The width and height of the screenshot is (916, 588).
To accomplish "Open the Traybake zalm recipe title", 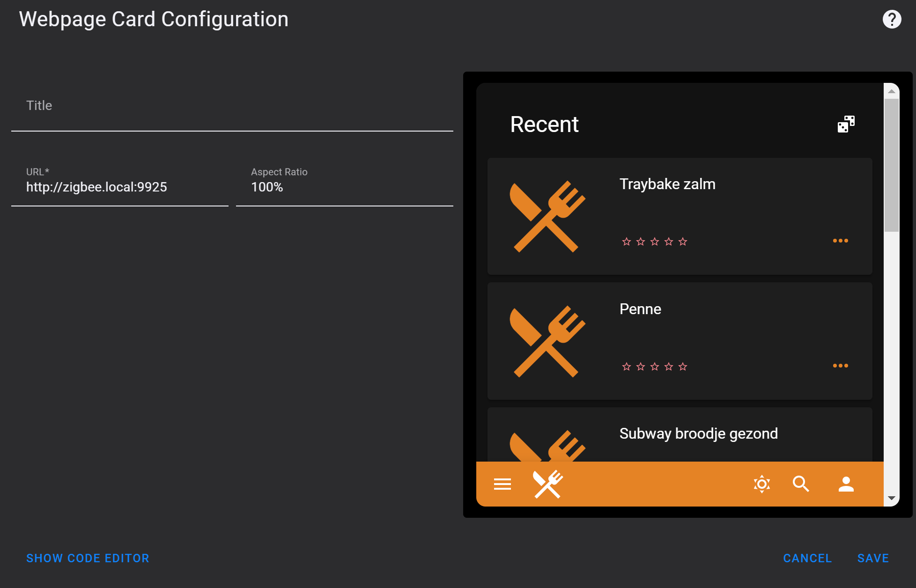I will tap(667, 184).
